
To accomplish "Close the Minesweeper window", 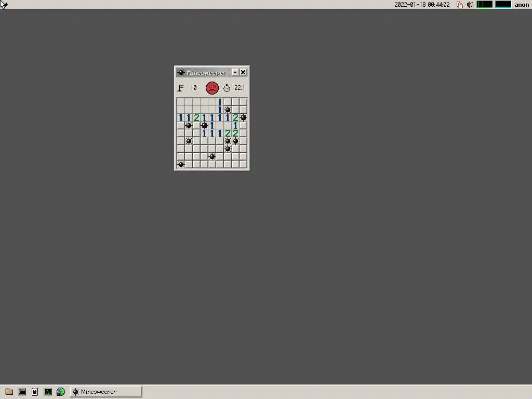I will tap(243, 72).
